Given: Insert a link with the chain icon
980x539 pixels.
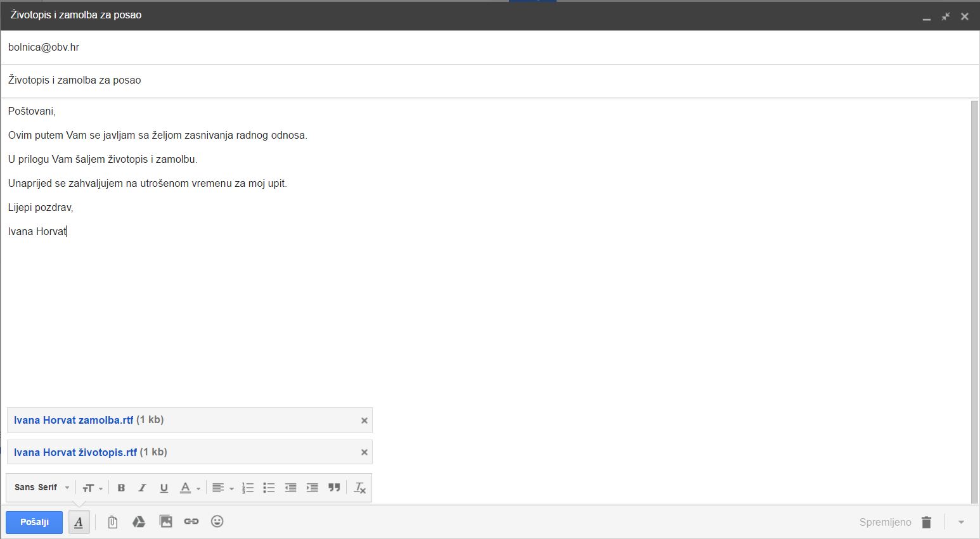Looking at the screenshot, I should pyautogui.click(x=191, y=522).
